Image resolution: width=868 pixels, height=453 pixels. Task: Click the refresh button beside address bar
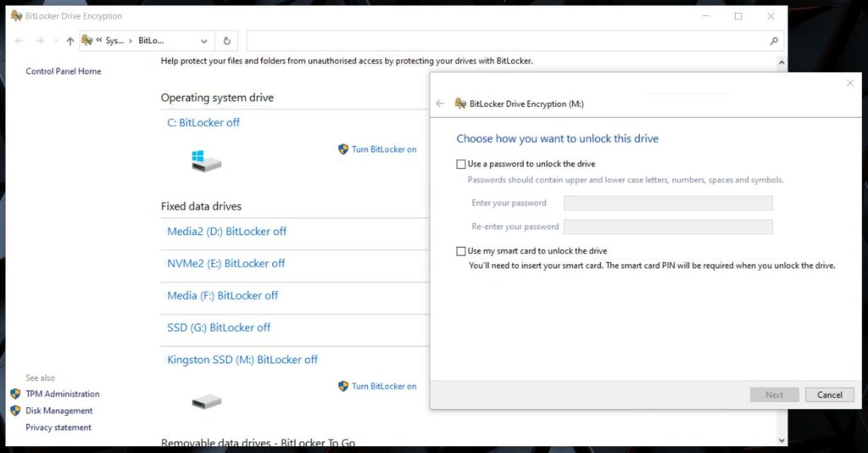point(227,41)
